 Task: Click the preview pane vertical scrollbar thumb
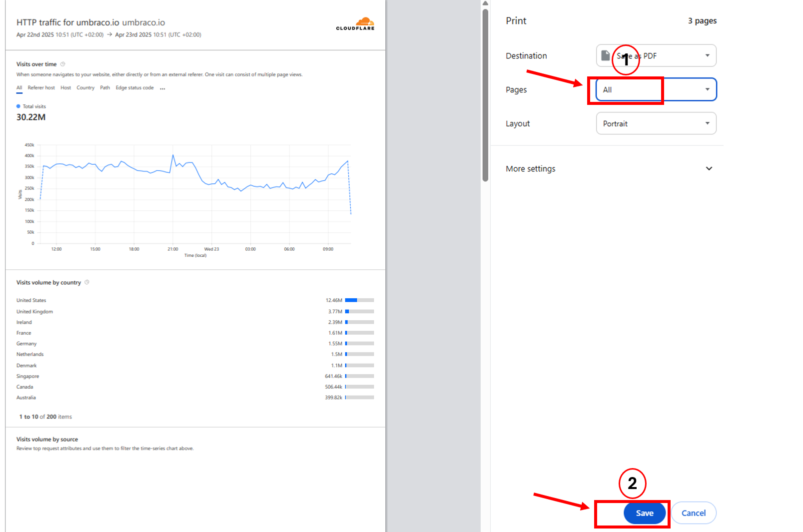[485, 95]
